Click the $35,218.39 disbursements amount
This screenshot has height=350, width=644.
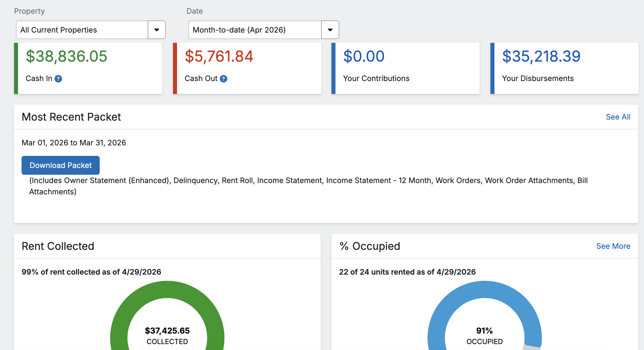541,56
